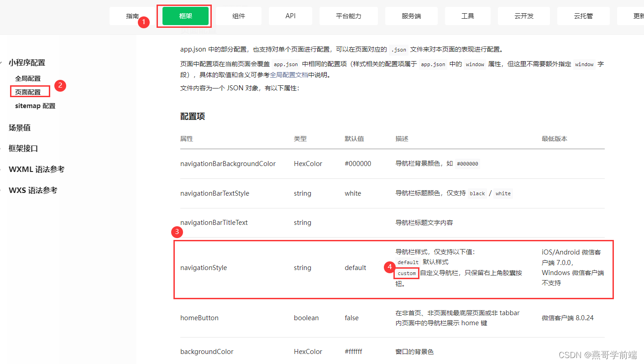Click the 属性 column header
The width and height of the screenshot is (644, 364).
[187, 139]
